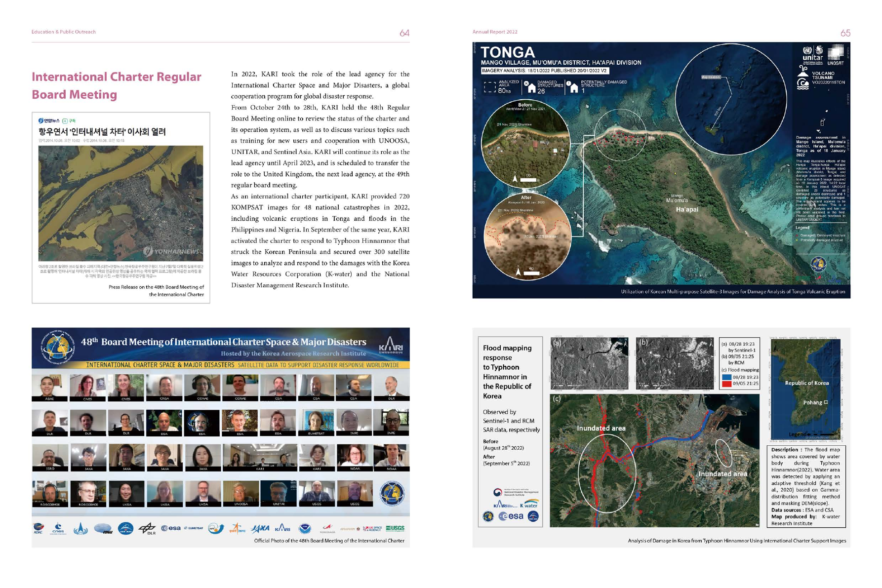Click the Pohang marker on the Korea map
Viewport: 882px width, 588px height.
click(x=826, y=402)
